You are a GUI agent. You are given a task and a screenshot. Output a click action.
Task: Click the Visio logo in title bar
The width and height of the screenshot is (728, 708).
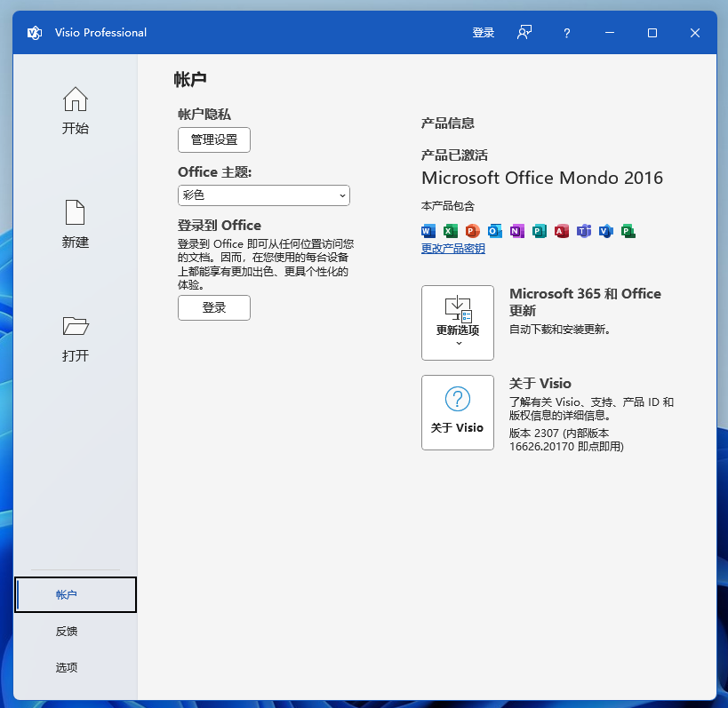pyautogui.click(x=35, y=33)
